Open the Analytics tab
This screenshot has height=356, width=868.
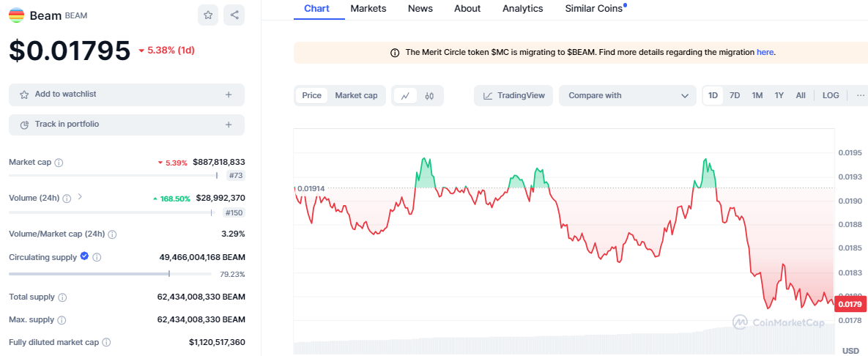[522, 8]
